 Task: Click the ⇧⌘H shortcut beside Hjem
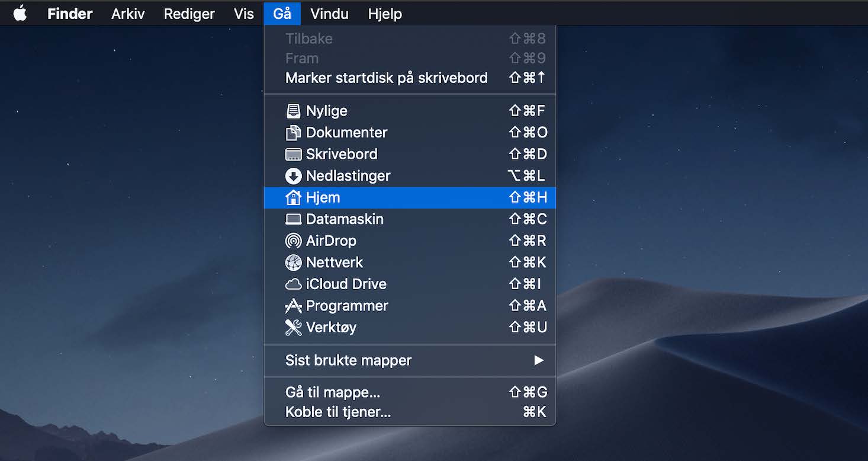click(x=528, y=197)
